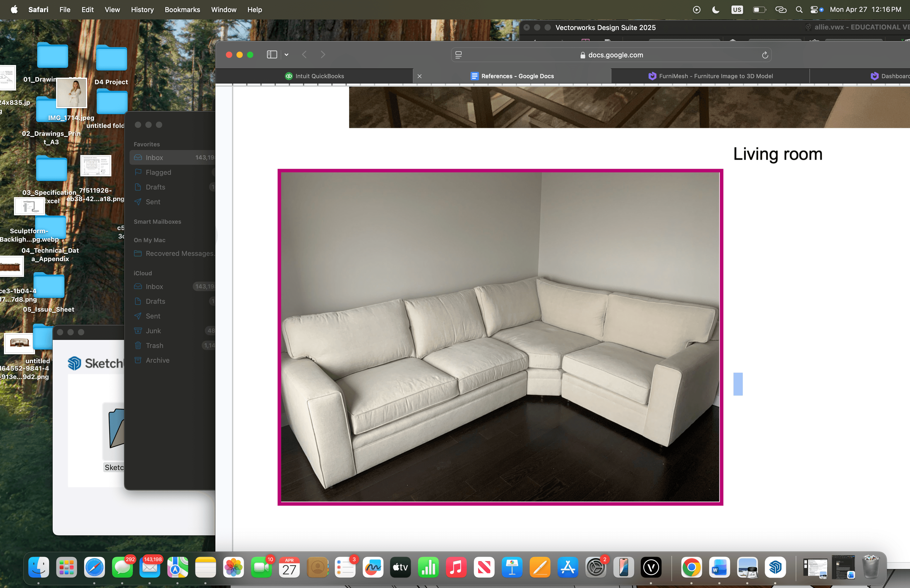
Task: Open Music from the Dock
Action: pos(456,567)
